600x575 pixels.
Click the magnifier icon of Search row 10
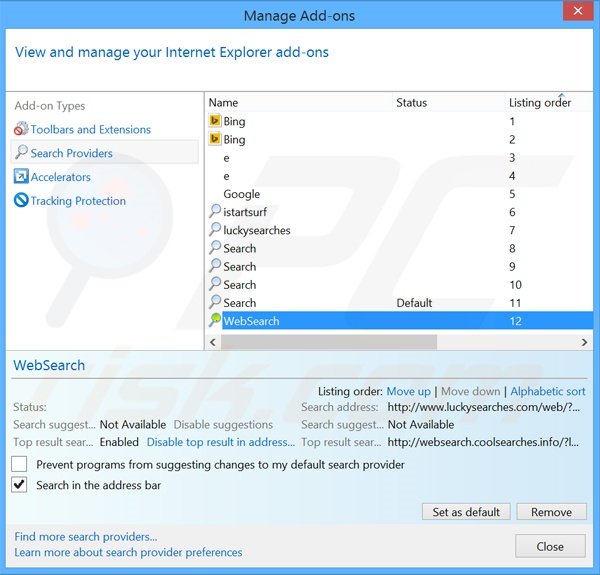point(215,284)
